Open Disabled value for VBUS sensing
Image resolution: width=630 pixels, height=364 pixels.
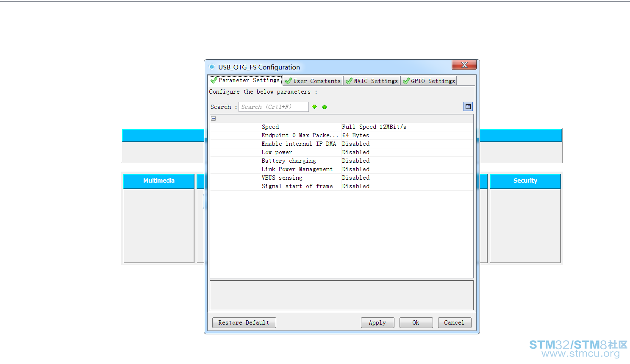pyautogui.click(x=356, y=178)
